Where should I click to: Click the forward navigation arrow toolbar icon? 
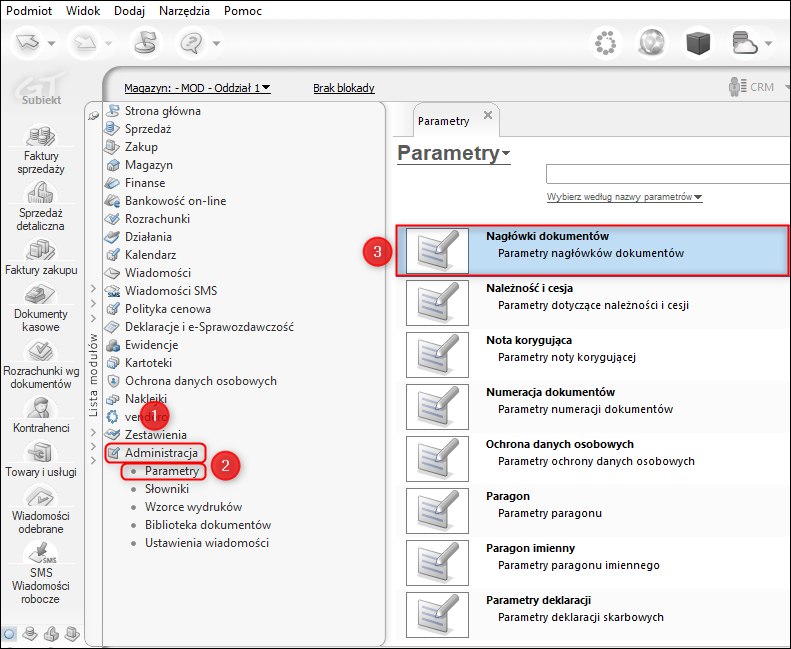tap(85, 43)
